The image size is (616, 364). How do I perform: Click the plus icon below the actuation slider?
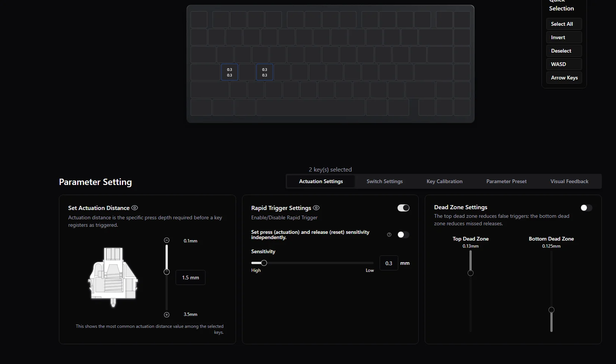[x=167, y=315]
